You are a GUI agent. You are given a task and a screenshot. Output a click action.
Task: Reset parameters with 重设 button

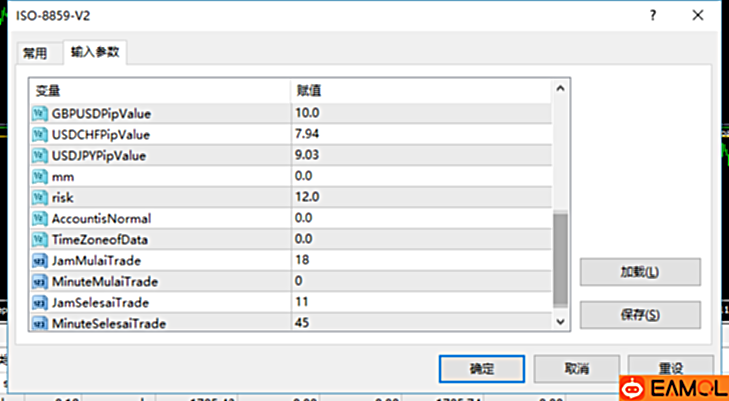[x=671, y=368]
